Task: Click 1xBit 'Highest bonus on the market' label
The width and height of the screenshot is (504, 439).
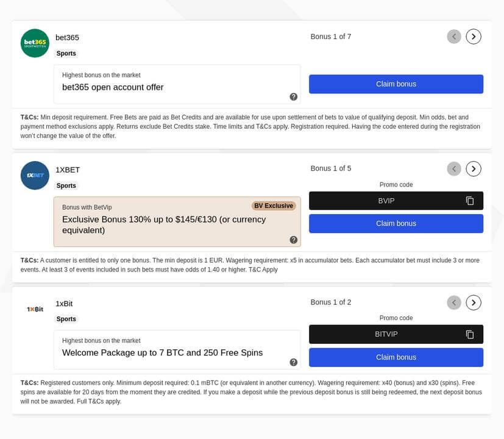Action: pyautogui.click(x=101, y=341)
